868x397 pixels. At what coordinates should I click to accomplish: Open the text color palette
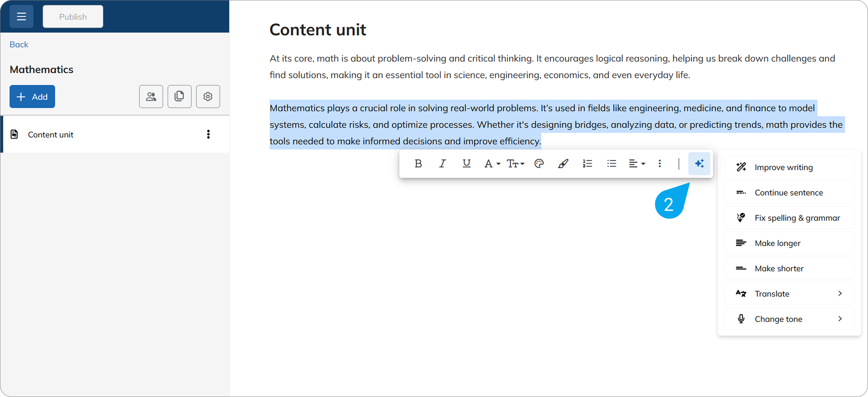[x=539, y=163]
